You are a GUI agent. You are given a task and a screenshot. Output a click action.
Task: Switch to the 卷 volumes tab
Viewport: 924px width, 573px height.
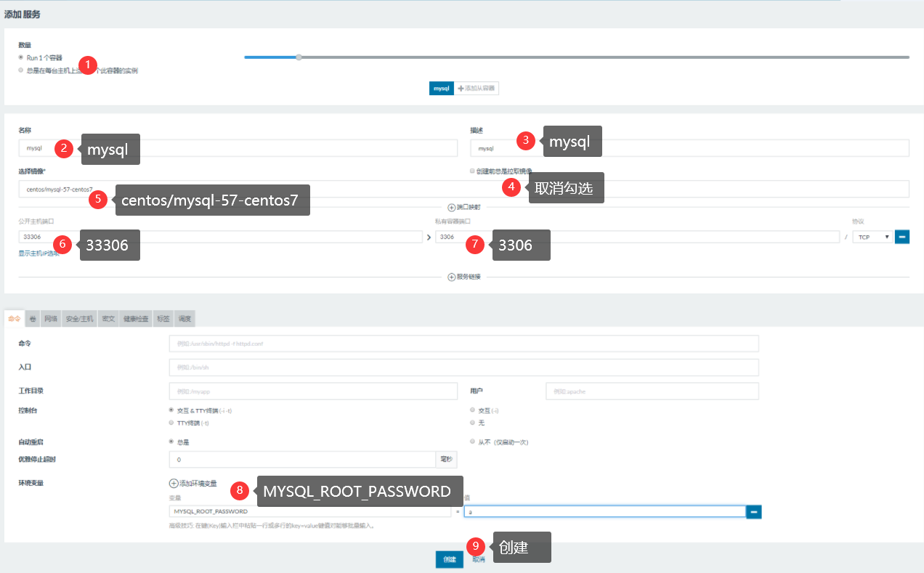(33, 319)
